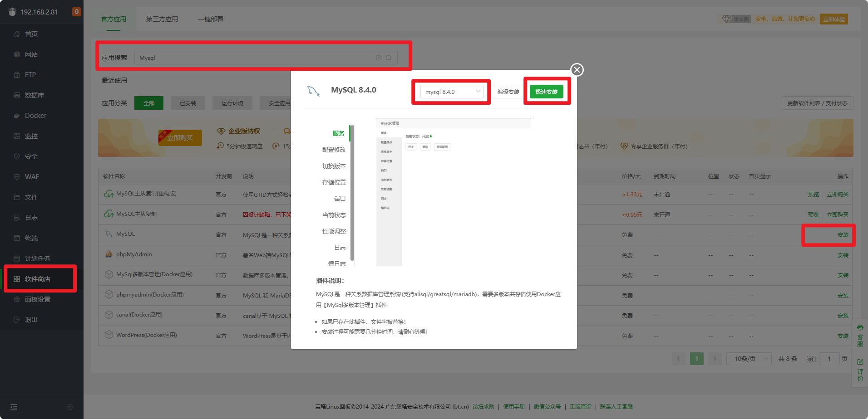The width and height of the screenshot is (868, 419).
Task: Click 安装 for the WordPress(Docker应用) row
Action: [843, 336]
